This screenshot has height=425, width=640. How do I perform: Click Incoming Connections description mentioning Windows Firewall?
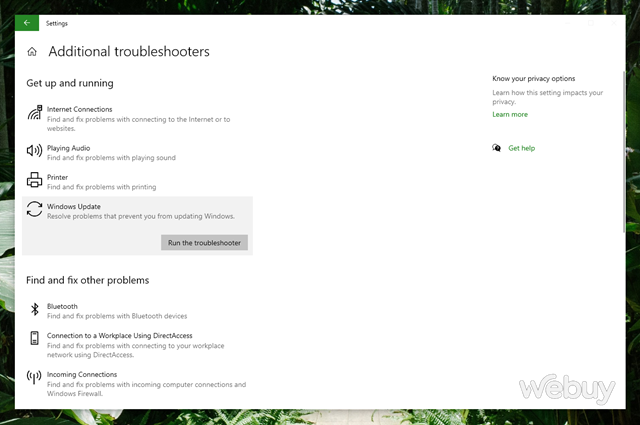[x=147, y=389]
